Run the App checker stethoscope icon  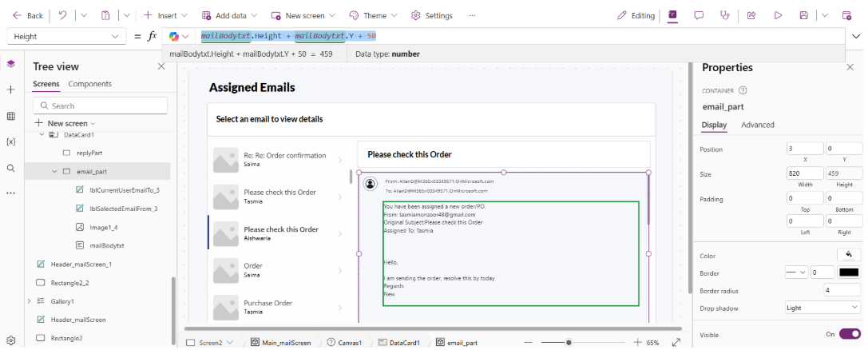(724, 15)
